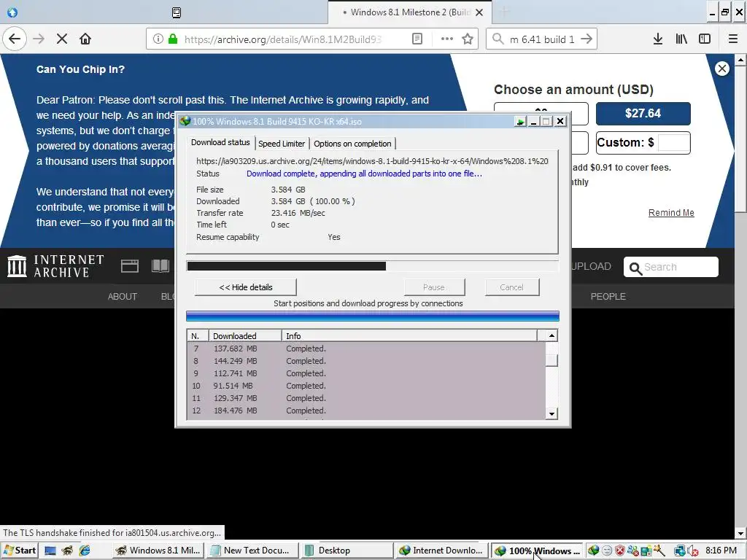
Task: Open Firefox downloads arrow icon
Action: click(x=658, y=39)
